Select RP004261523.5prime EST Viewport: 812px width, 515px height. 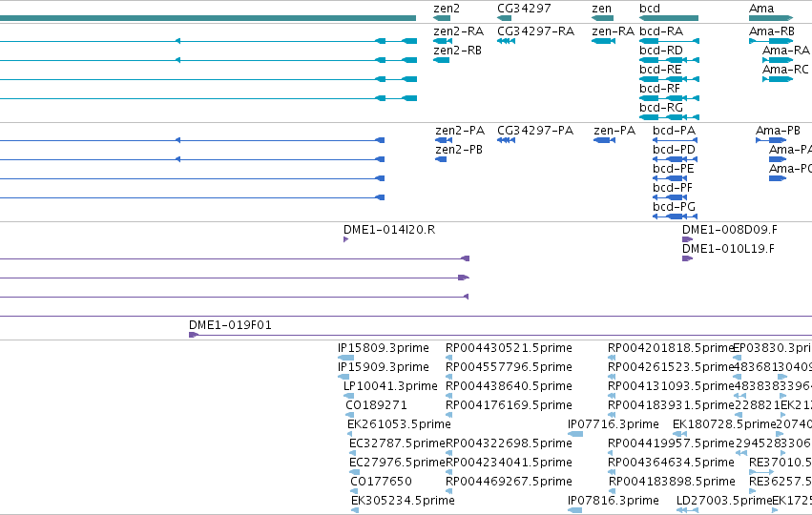coord(612,377)
